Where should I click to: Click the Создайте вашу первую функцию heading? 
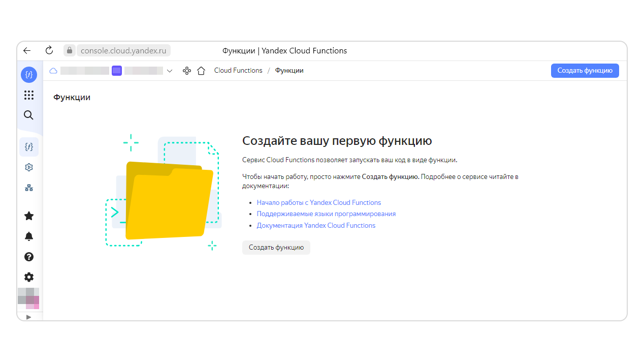(337, 141)
